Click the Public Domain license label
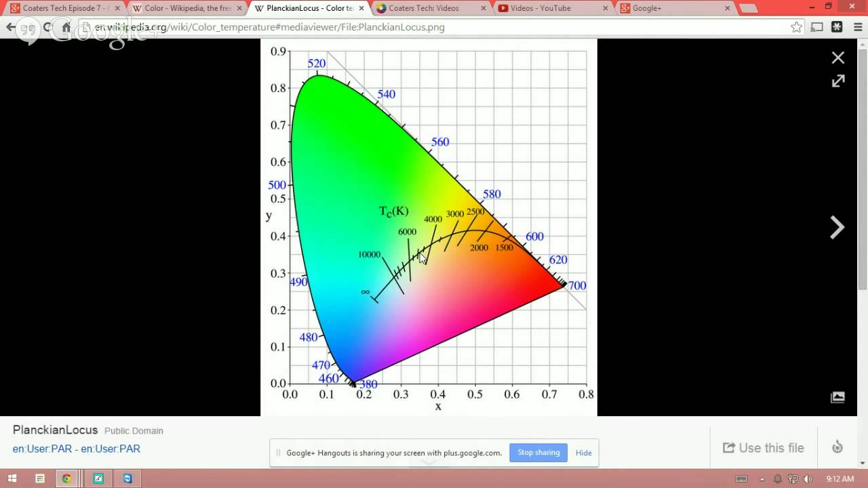868x488 pixels. [134, 431]
